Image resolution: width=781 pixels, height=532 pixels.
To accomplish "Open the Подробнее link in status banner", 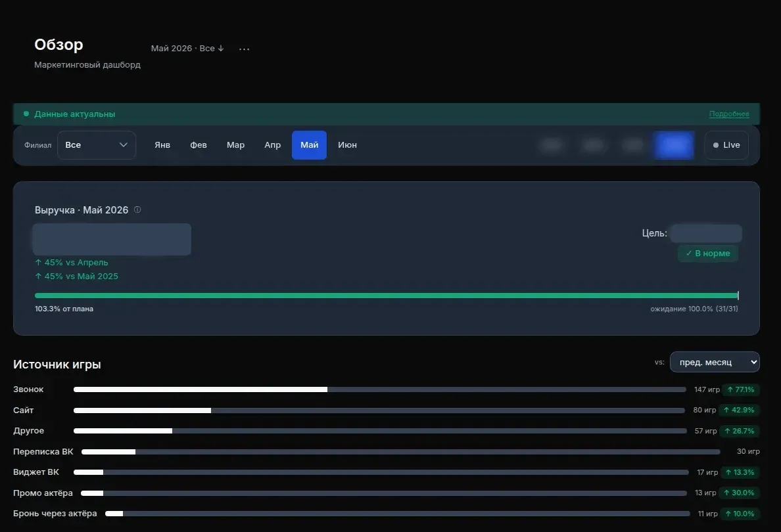I will point(728,114).
